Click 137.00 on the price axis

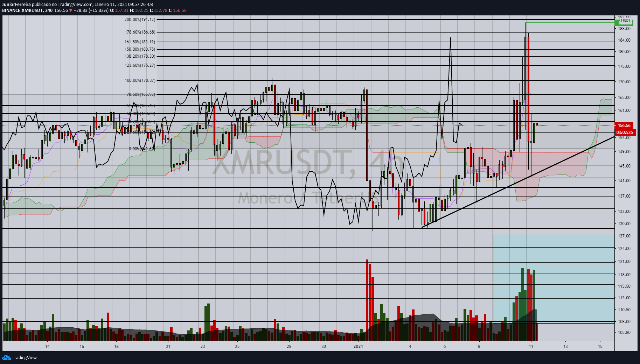[x=624, y=196]
